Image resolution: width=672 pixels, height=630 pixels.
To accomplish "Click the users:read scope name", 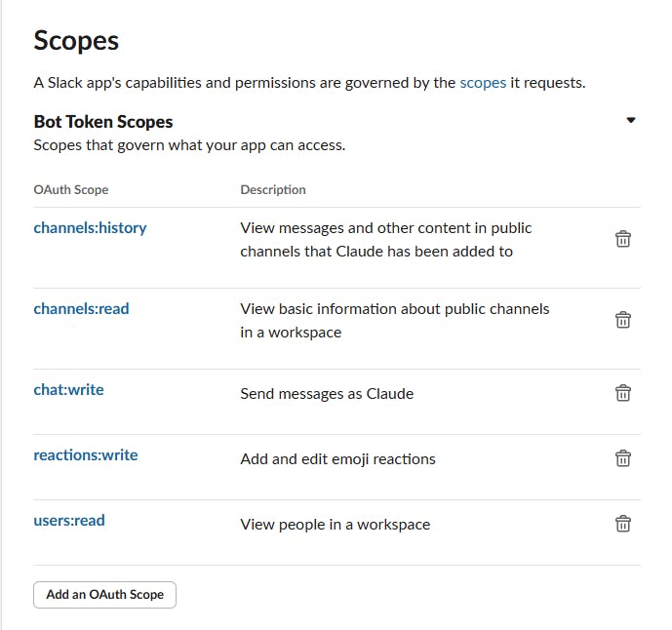I will coord(69,521).
